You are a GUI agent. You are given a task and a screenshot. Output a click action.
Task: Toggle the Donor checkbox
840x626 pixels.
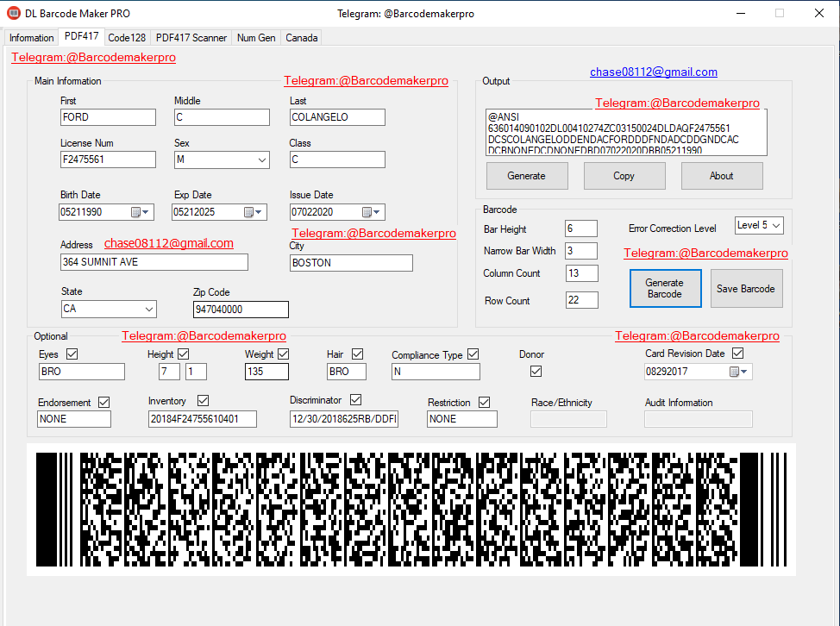coord(536,371)
